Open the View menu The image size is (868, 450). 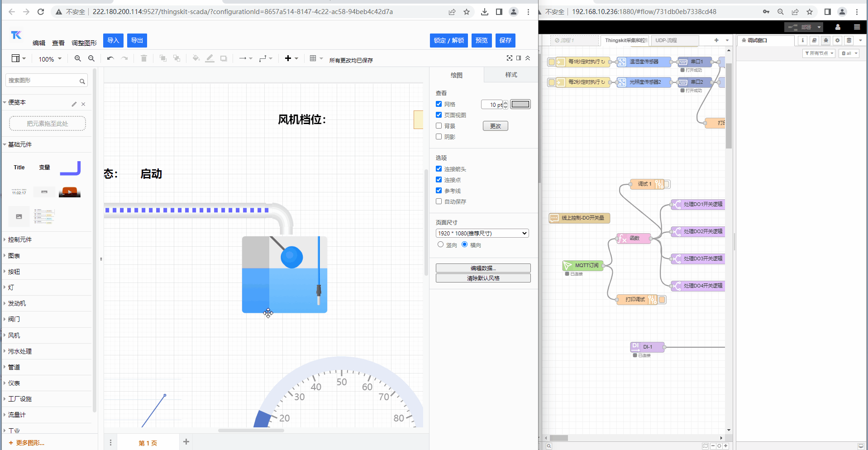pos(58,43)
